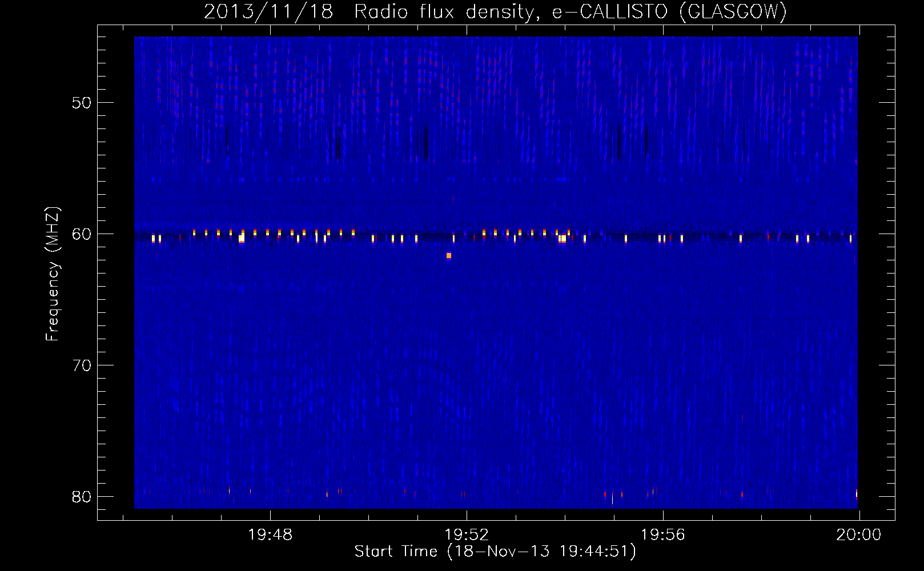The image size is (924, 571).
Task: Click the '80' frequency tick label
Action: tap(82, 497)
